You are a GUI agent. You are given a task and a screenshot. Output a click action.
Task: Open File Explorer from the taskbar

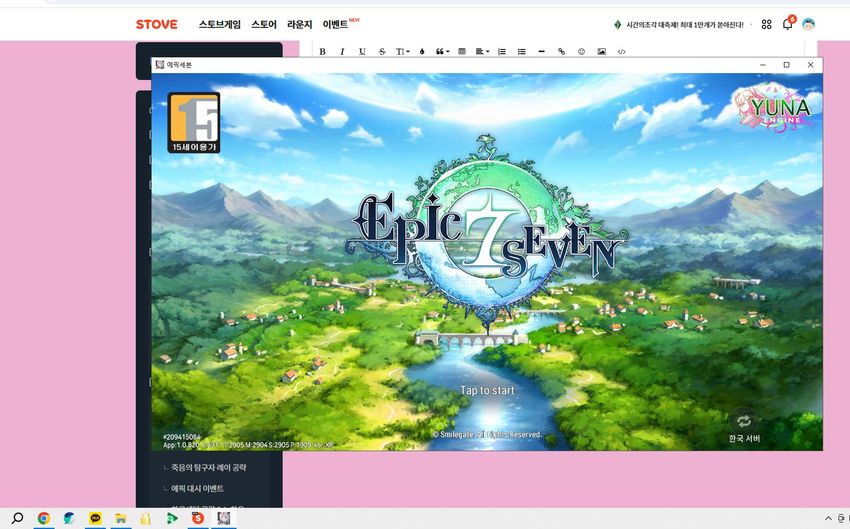tap(120, 518)
